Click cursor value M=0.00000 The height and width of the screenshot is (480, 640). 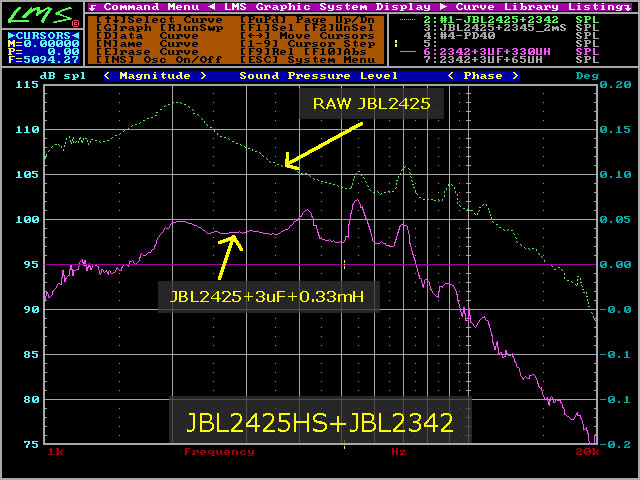tap(43, 43)
